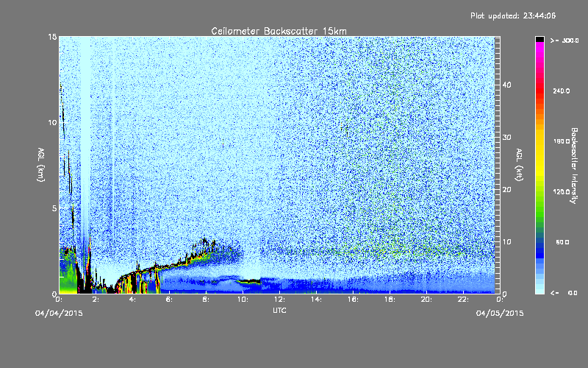
Task: Click the 'Ceilometer Backscatter 15km' plot title
Action: coord(279,31)
